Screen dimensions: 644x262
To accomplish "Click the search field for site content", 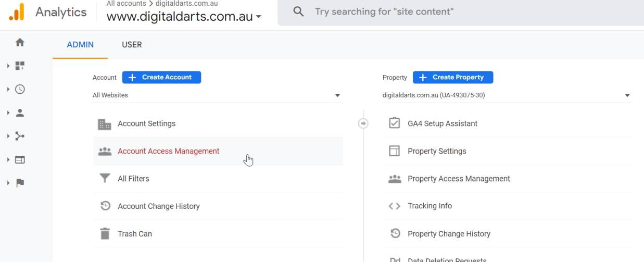I will coord(461,12).
